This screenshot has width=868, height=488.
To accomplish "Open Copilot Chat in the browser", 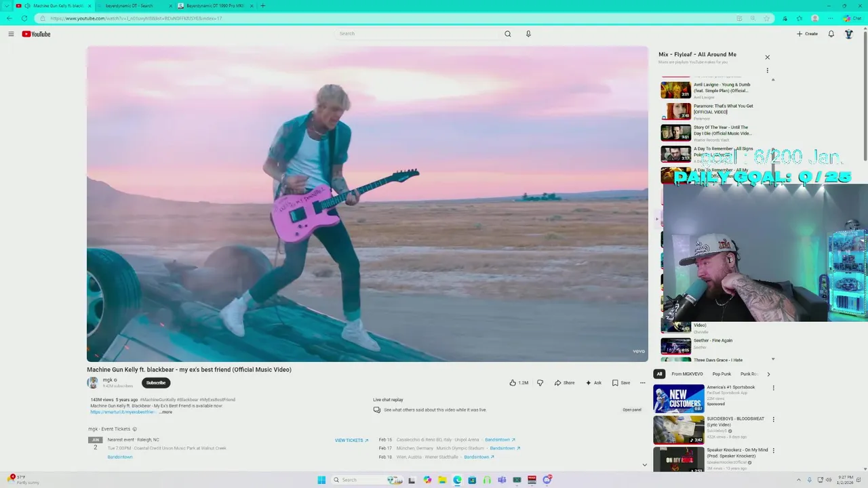I will pos(852,18).
